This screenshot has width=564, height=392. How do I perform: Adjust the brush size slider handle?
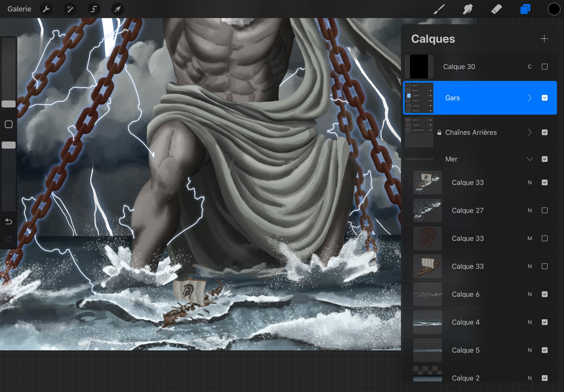[x=9, y=104]
